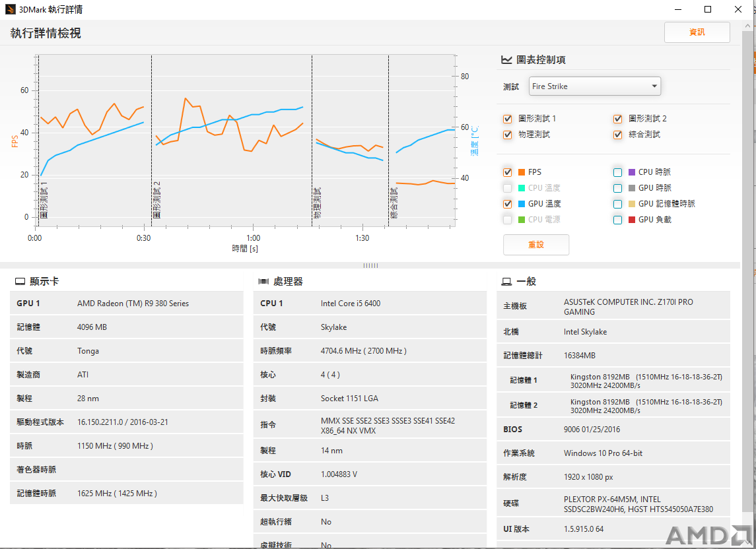Click the L3 cache level value
This screenshot has height=549, width=756.
coord(325,498)
